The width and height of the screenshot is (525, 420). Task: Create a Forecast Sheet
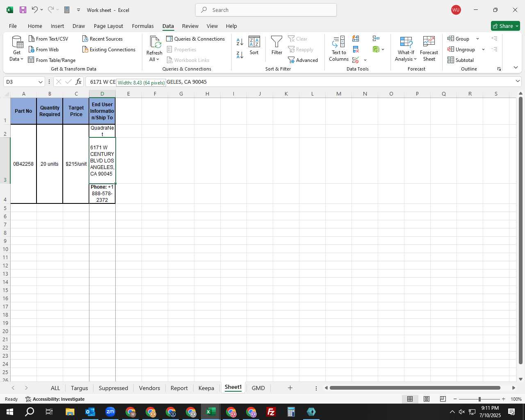429,48
